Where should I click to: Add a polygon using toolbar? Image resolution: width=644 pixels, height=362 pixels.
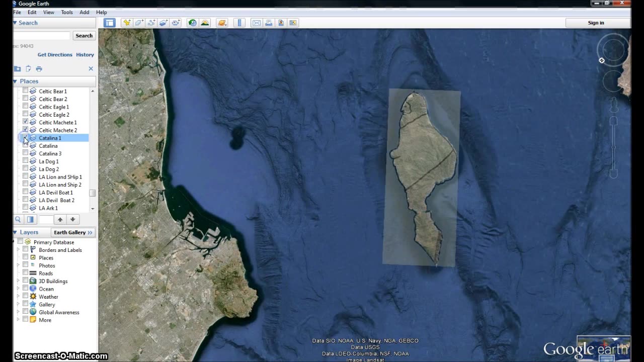[x=139, y=23]
